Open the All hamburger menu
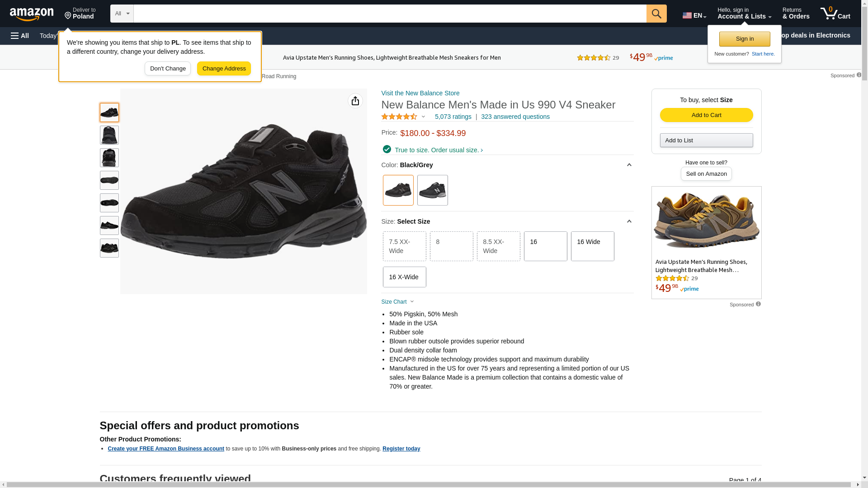The width and height of the screenshot is (868, 488). (x=20, y=36)
